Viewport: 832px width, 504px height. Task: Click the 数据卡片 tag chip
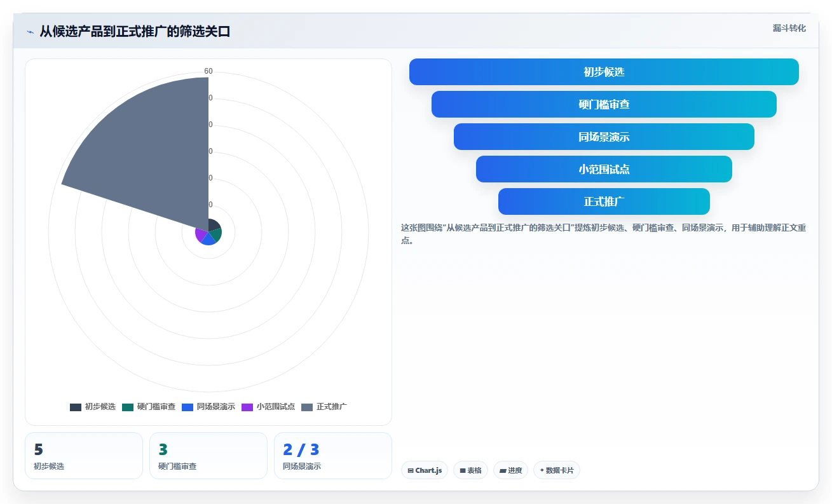[557, 470]
